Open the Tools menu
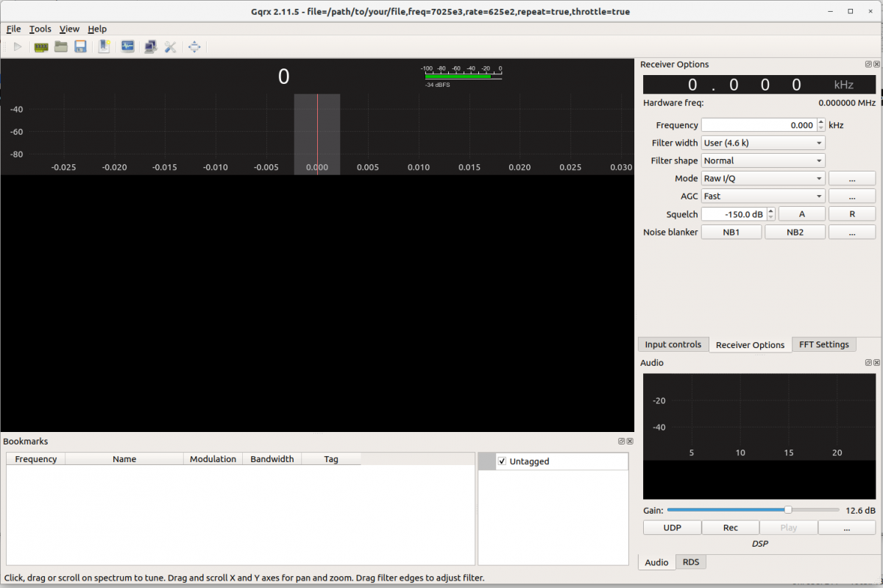The height and width of the screenshot is (588, 883). click(40, 29)
